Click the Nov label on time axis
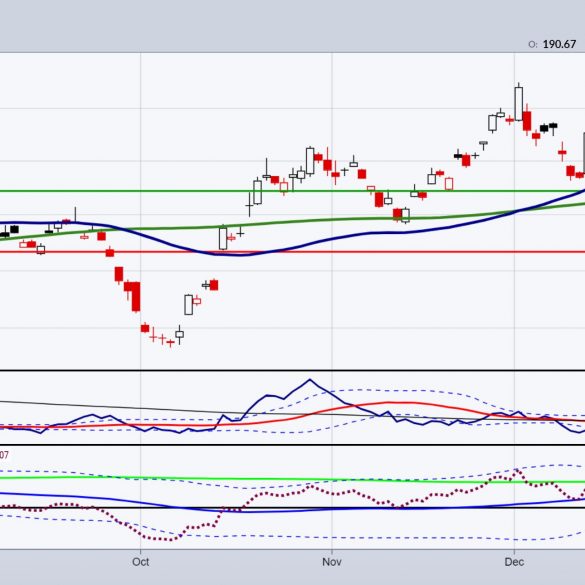 point(332,561)
